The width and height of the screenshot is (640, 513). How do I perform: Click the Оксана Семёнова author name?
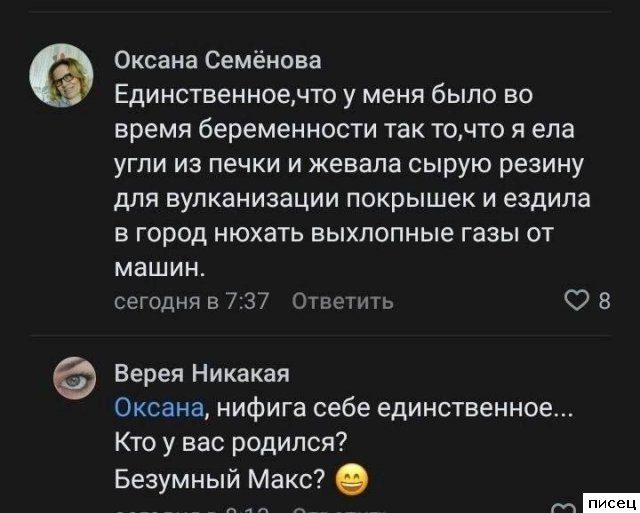(218, 61)
